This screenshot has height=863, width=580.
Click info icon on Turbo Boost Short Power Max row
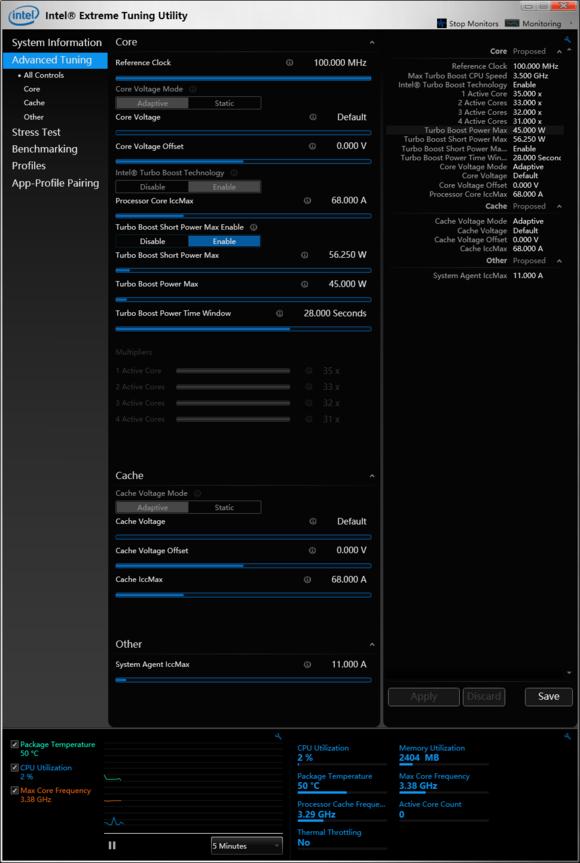(304, 255)
